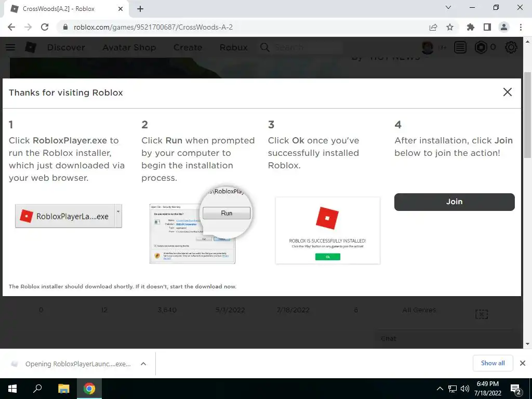The image size is (532, 399).
Task: Open the Create menu item
Action: [188, 47]
